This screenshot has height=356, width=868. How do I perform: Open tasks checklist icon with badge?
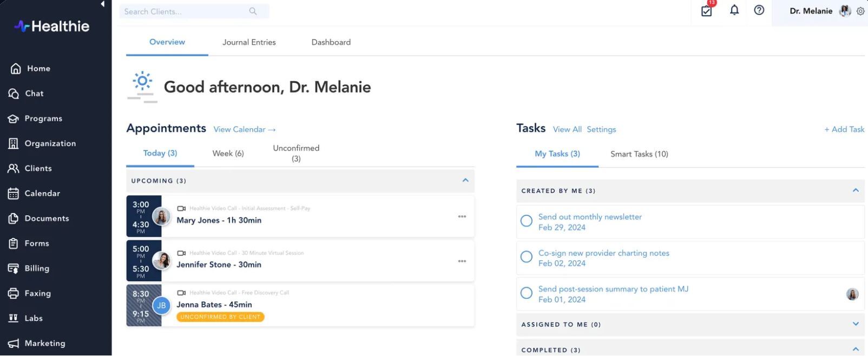(707, 10)
